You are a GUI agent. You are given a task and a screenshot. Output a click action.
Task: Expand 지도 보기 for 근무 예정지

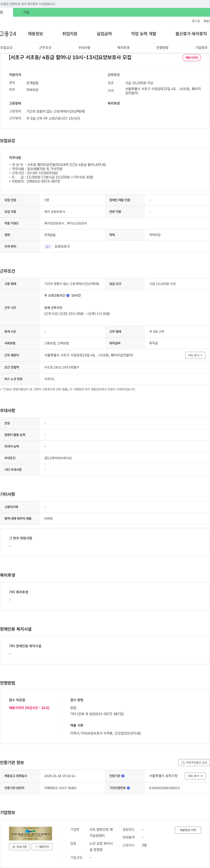pos(195,355)
